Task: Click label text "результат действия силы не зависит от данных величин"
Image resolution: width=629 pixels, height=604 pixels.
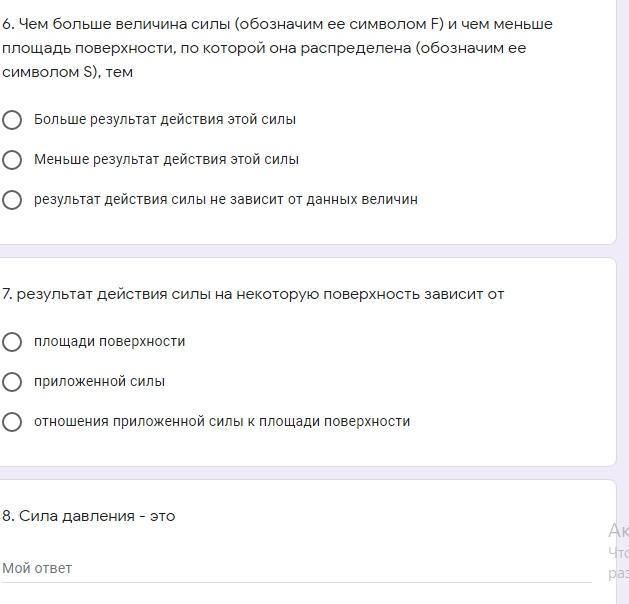Action: click(x=226, y=200)
